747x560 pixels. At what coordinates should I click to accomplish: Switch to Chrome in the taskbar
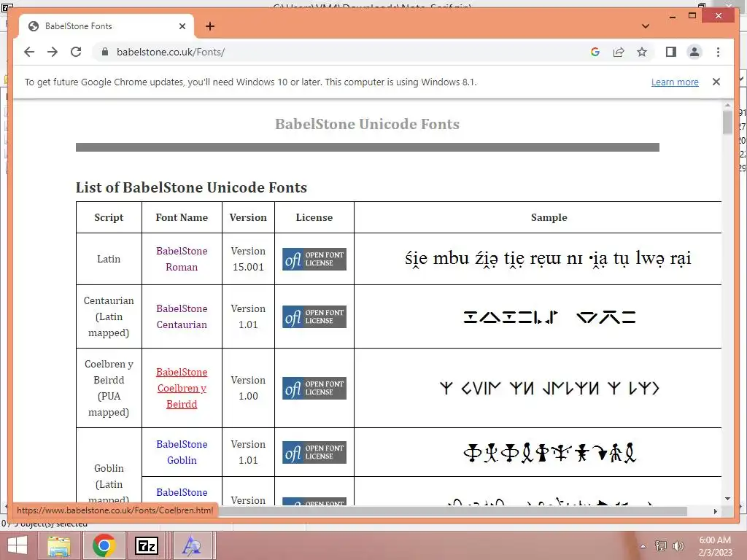(x=104, y=545)
